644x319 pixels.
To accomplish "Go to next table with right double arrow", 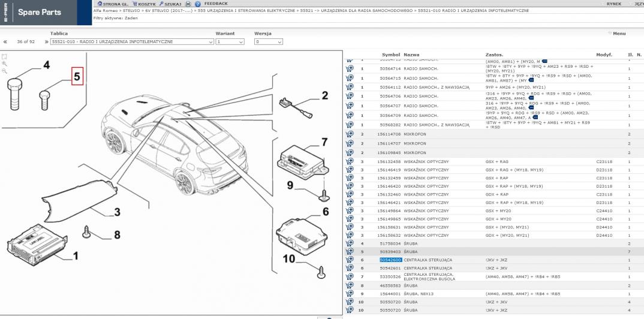I will click(x=46, y=42).
